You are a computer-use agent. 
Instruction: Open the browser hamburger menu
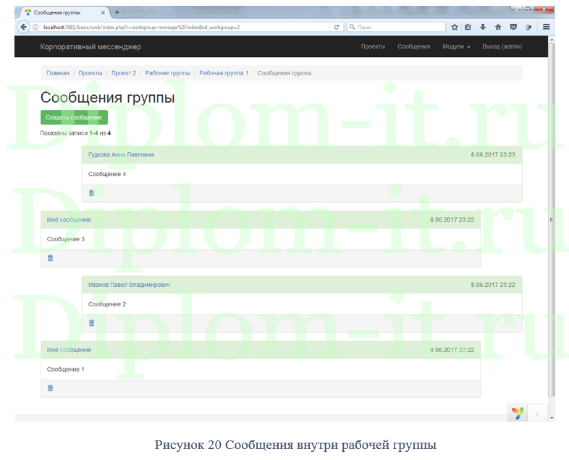(x=546, y=27)
